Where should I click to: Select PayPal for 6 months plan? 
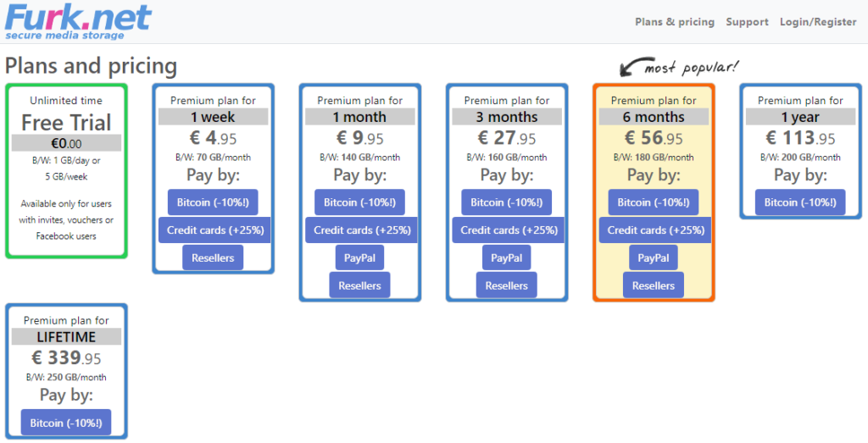click(x=654, y=257)
